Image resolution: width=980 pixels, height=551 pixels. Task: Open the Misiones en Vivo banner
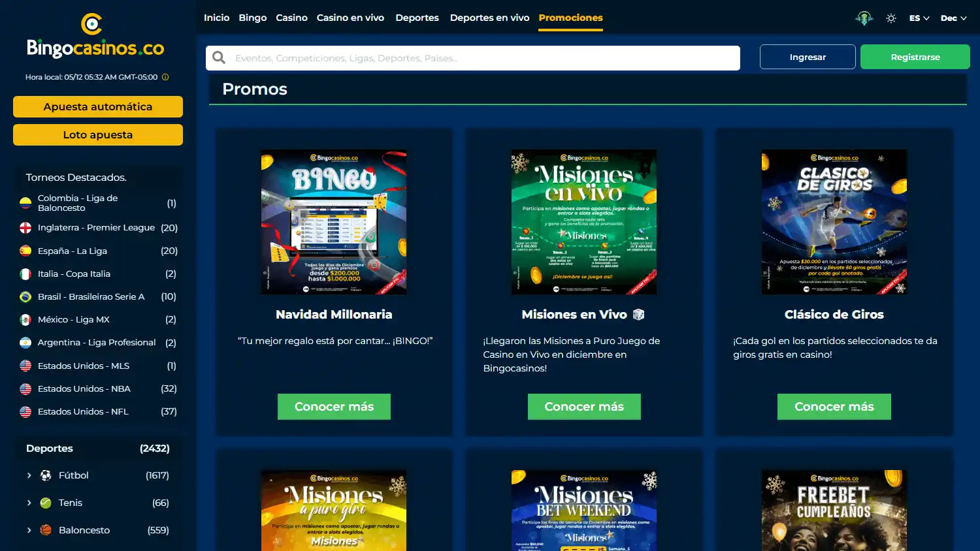coord(584,222)
